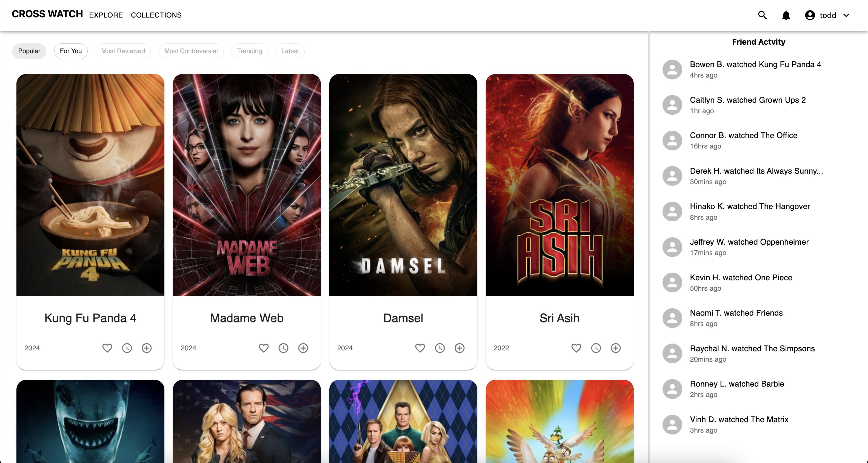Screen dimensions: 868x463
Task: Expand the user menu chevron next to todd
Action: 846,15
